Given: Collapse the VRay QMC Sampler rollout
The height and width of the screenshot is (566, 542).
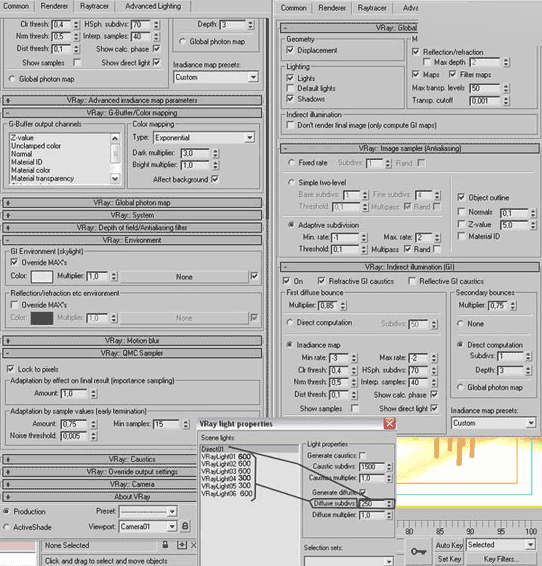Looking at the screenshot, I should click(x=132, y=353).
